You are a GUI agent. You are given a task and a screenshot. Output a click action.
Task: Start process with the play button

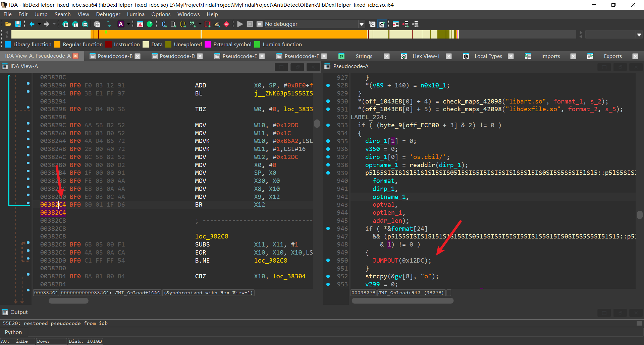240,24
